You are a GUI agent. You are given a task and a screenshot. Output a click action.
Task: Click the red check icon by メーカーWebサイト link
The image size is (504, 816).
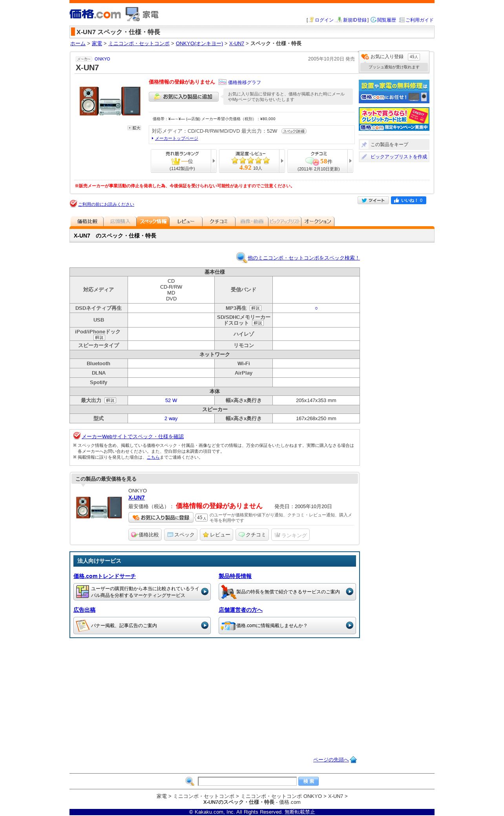click(77, 435)
